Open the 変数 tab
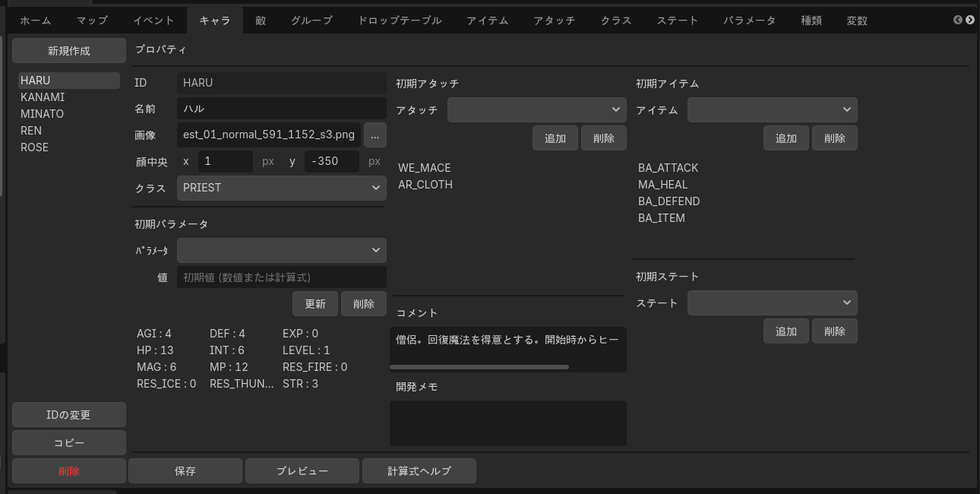This screenshot has height=494, width=980. tap(857, 21)
